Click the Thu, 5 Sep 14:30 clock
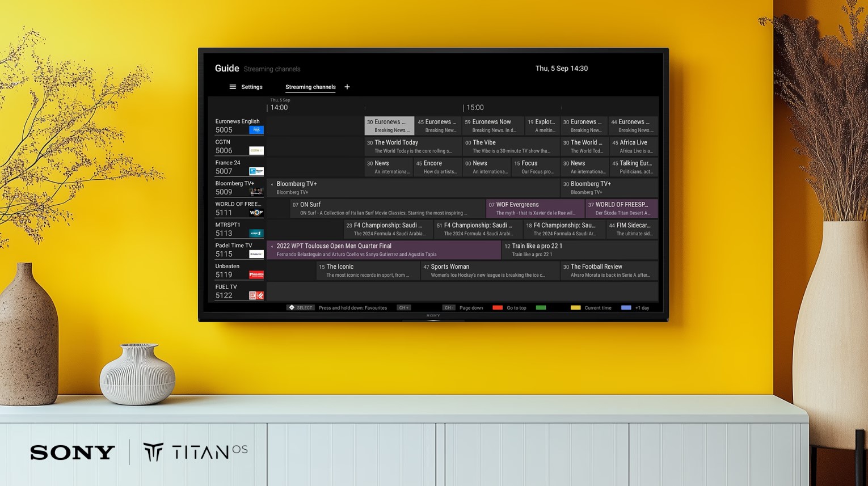Viewport: 868px width, 486px height. [x=562, y=68]
